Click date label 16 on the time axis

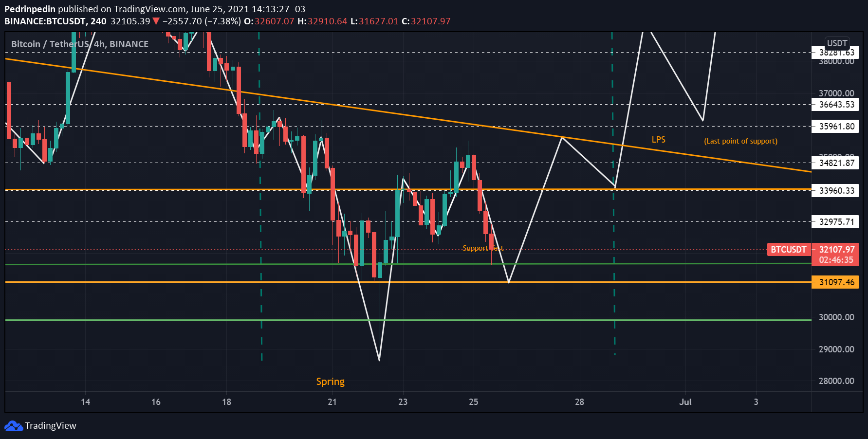click(x=156, y=402)
